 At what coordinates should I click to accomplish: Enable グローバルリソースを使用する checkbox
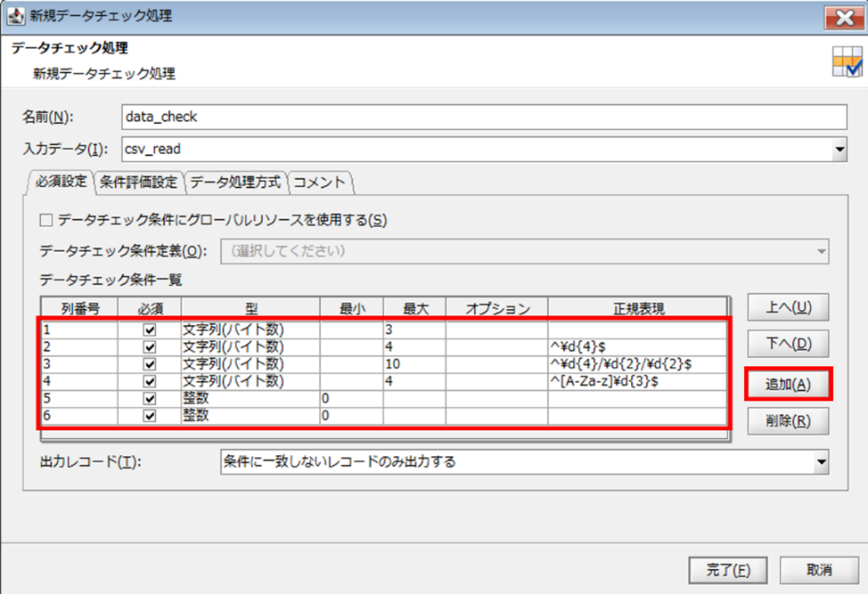click(46, 219)
